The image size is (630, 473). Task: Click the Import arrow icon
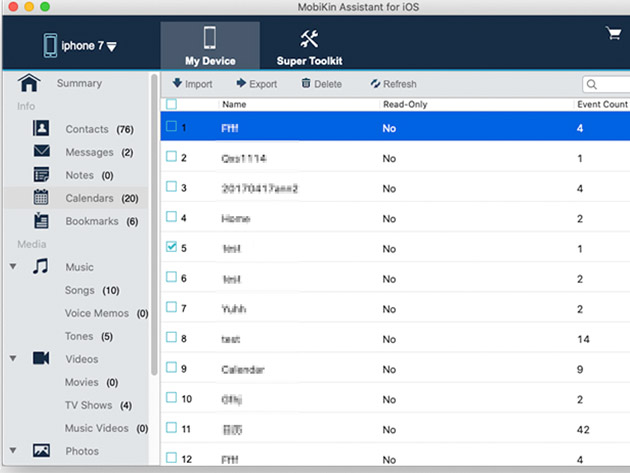tap(177, 83)
